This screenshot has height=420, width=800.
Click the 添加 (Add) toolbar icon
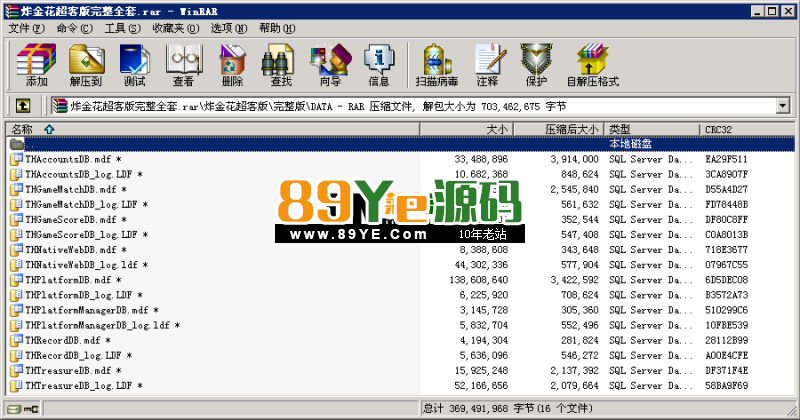[36, 64]
